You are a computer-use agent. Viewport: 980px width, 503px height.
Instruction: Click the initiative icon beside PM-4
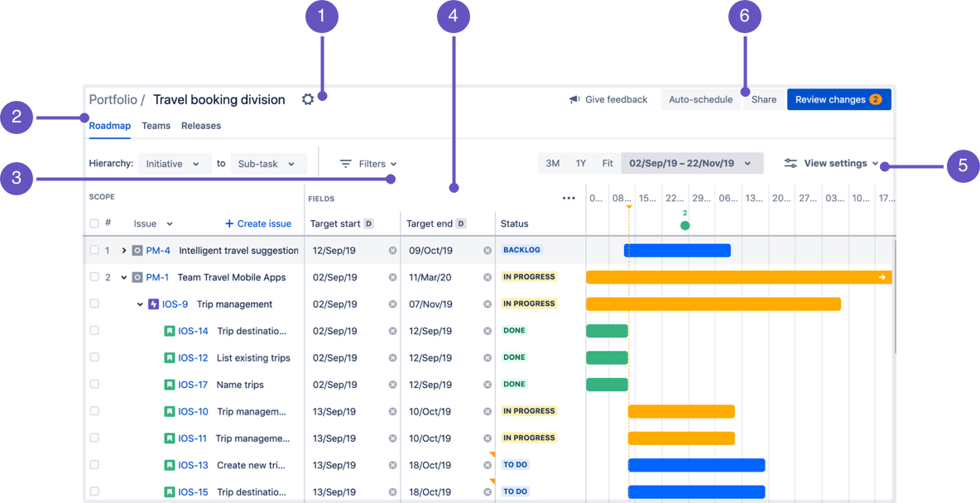click(137, 251)
